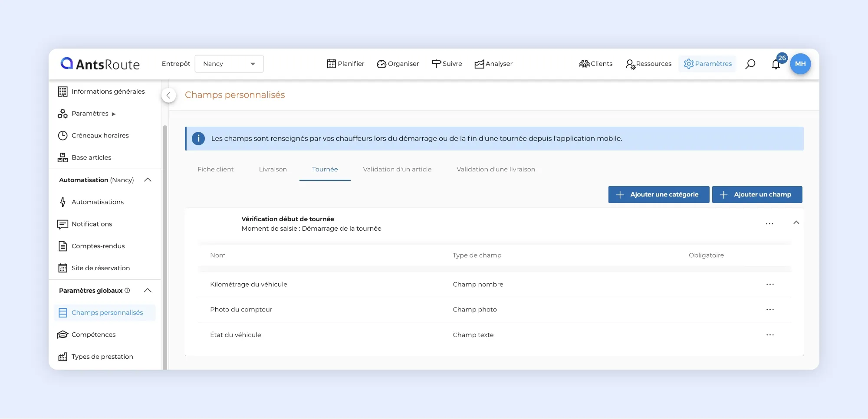Click Ajouter un champ button

click(x=757, y=195)
